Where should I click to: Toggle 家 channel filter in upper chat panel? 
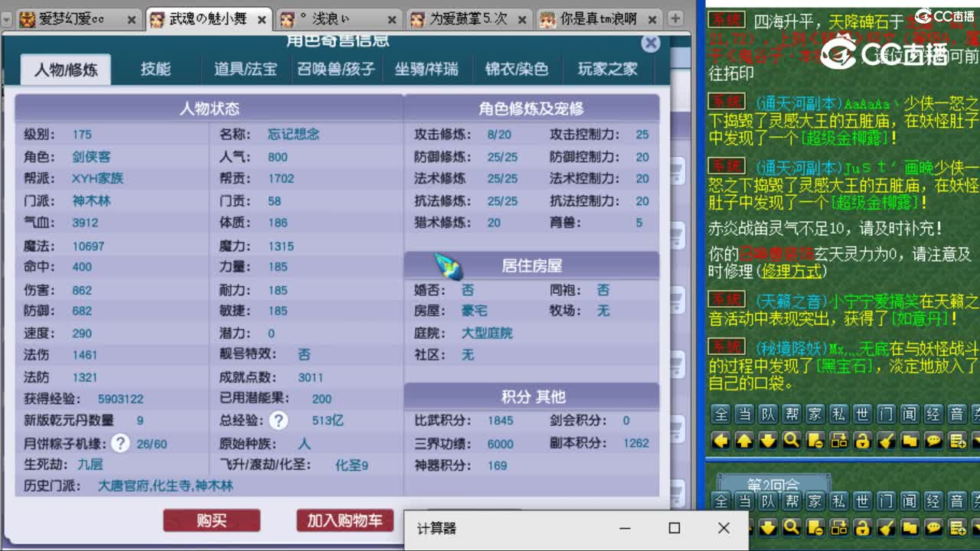click(x=815, y=415)
